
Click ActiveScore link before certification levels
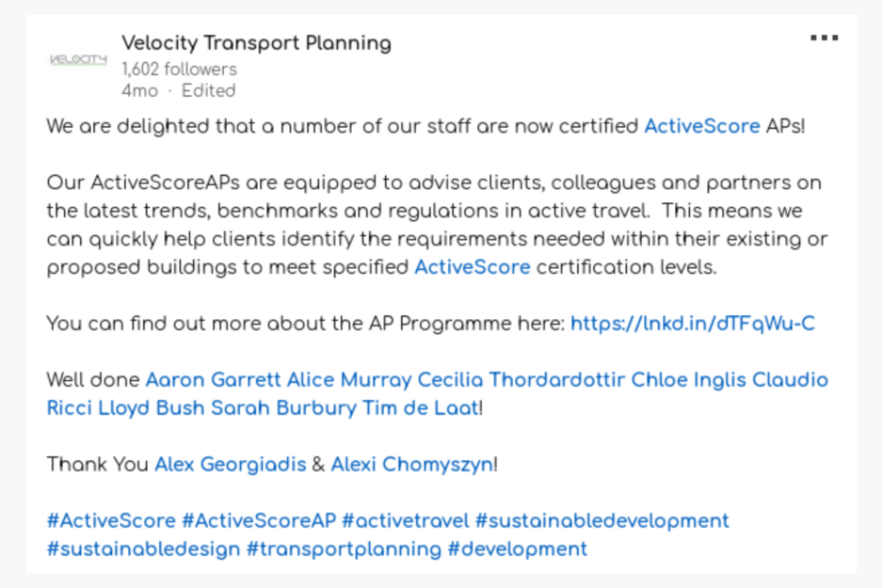pyautogui.click(x=472, y=266)
